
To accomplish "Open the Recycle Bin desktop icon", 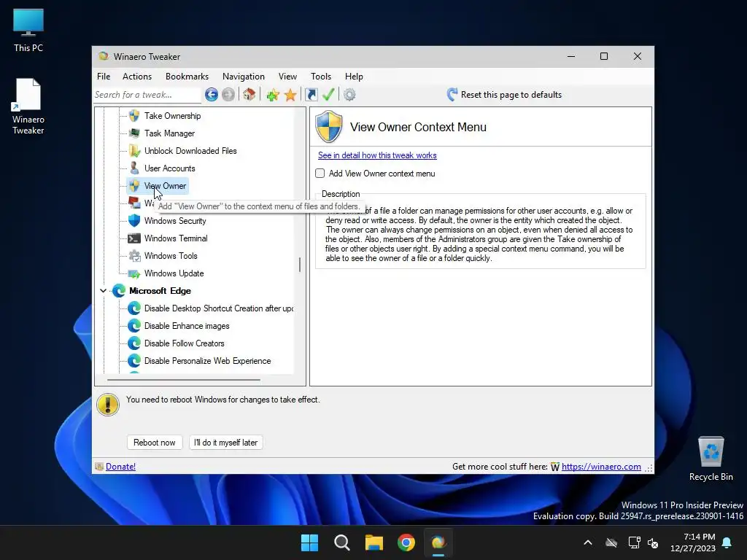I will click(x=711, y=459).
